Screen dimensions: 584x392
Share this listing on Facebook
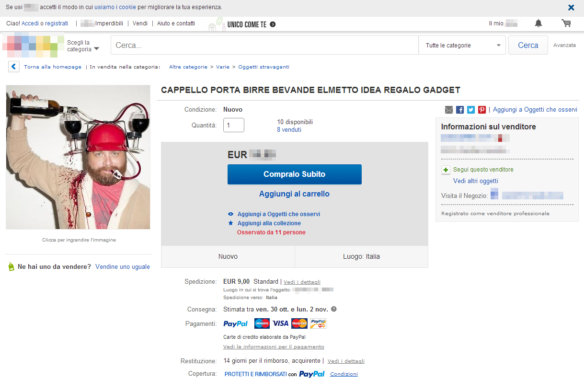point(460,110)
